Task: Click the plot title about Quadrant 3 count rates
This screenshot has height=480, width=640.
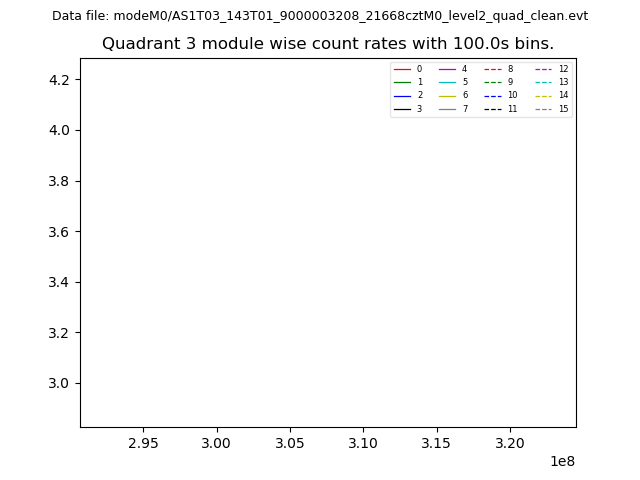Action: click(328, 44)
